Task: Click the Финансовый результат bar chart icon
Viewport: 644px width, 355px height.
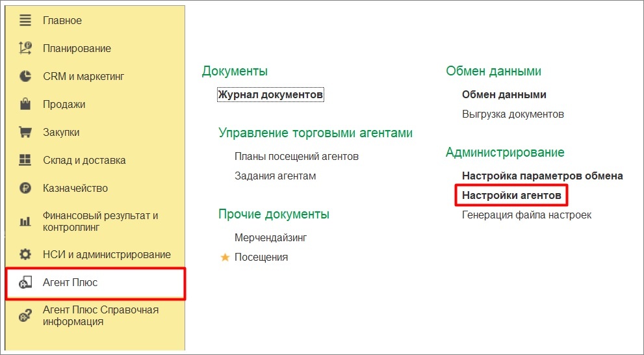Action: coord(25,222)
